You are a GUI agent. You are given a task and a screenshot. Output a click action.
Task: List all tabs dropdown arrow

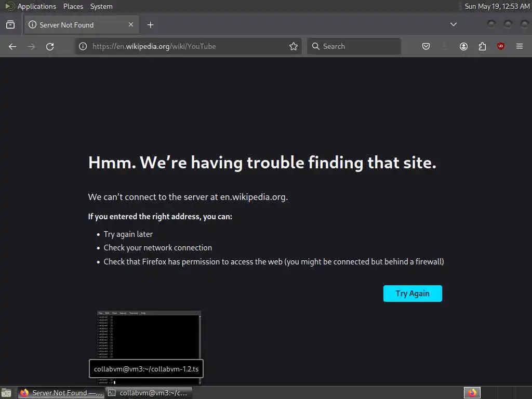pyautogui.click(x=453, y=24)
